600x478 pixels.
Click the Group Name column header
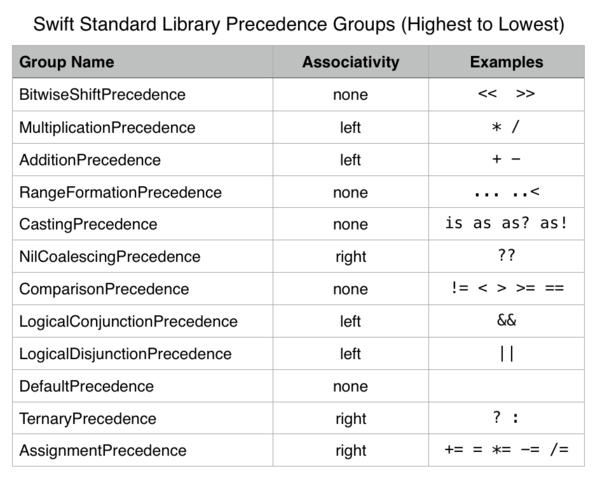[x=67, y=62]
